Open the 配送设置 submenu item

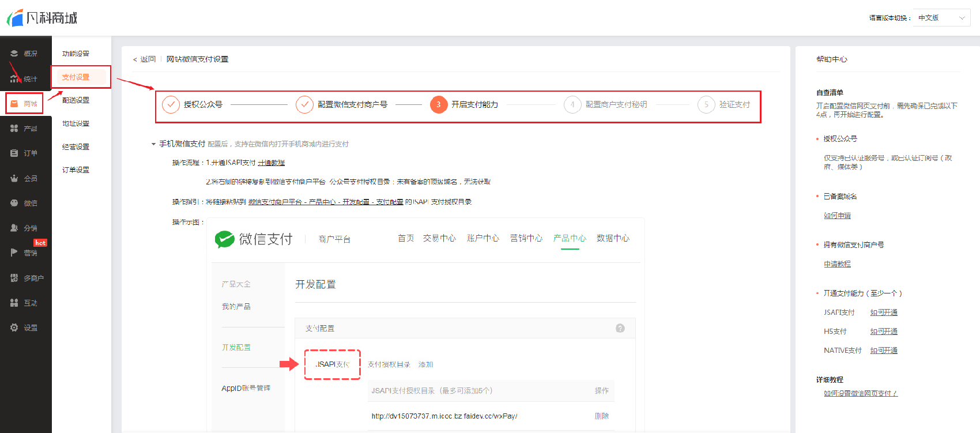76,100
